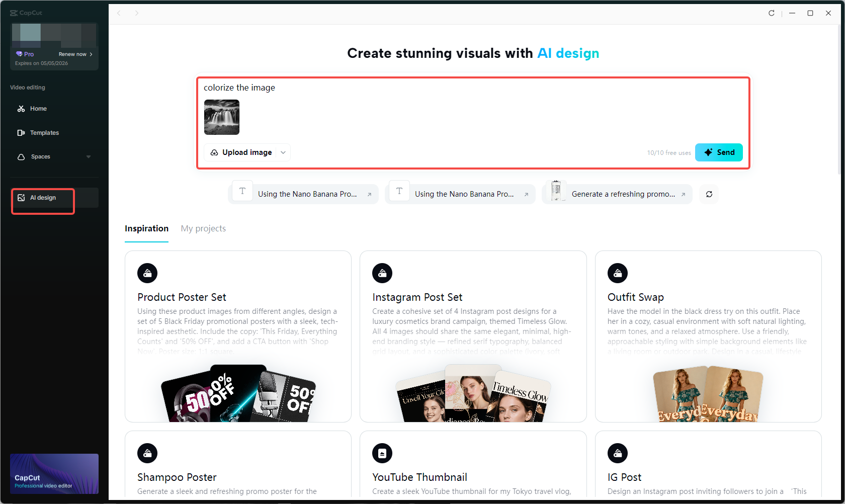Click the browser reload icon in title bar
Image resolution: width=845 pixels, height=504 pixels.
[771, 13]
